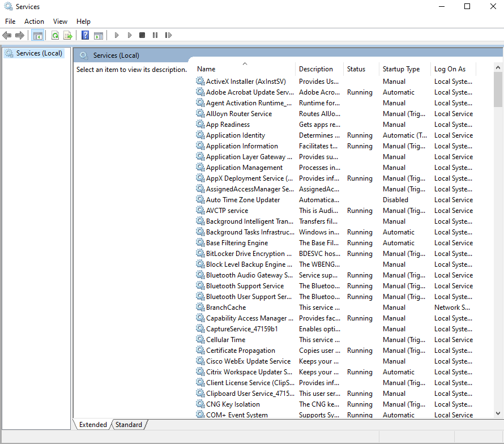Refresh the services list via toolbar icon

click(x=55, y=35)
